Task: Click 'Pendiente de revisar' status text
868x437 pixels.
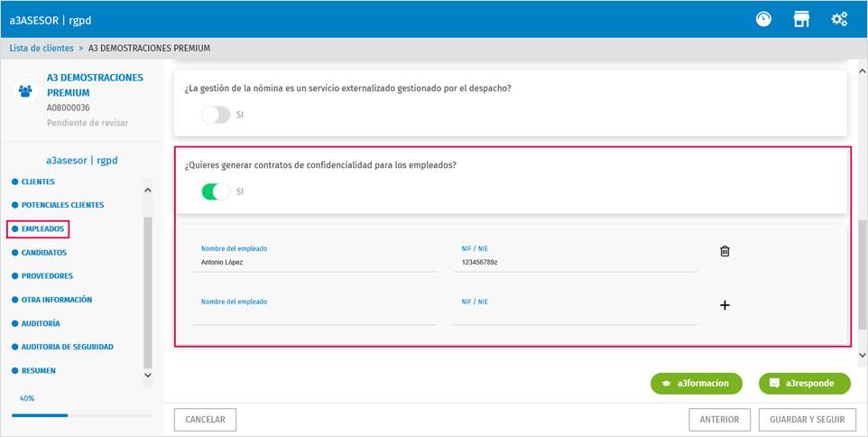Action: (88, 123)
